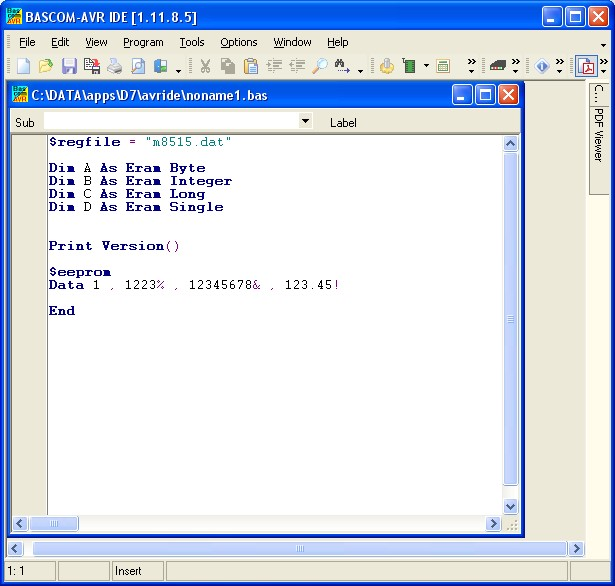Click the blue info help icon
Screen dimensions: 615x586
pyautogui.click(x=542, y=66)
